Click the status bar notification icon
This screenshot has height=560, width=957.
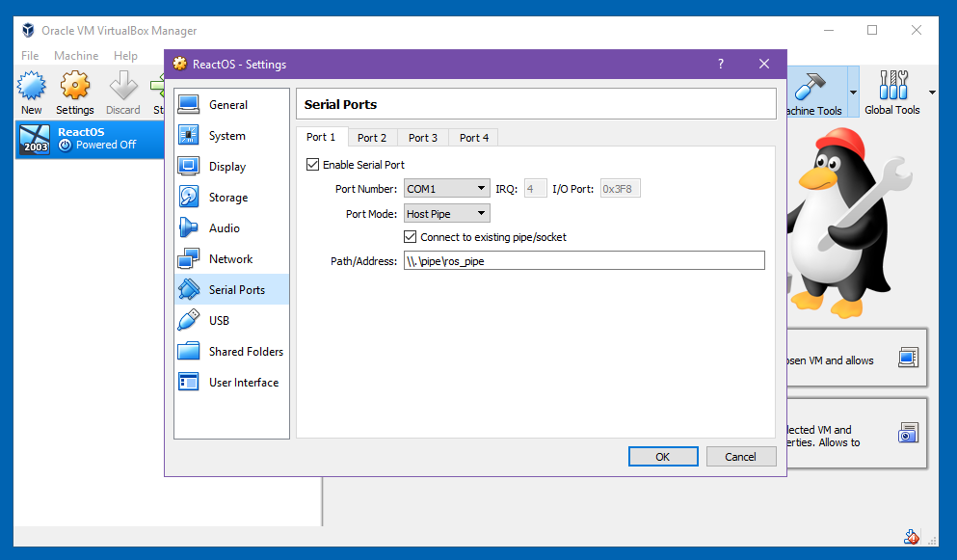[x=912, y=538]
